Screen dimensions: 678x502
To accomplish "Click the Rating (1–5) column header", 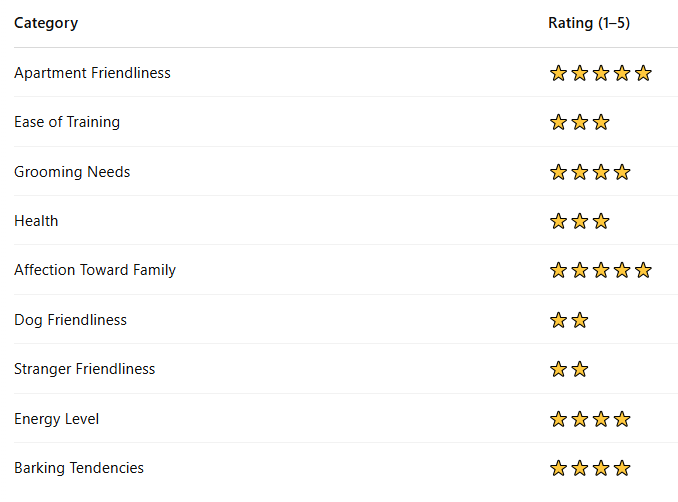I will [x=589, y=23].
